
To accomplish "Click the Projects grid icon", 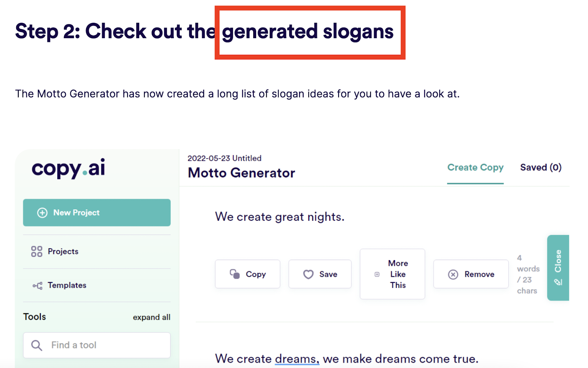I will pyautogui.click(x=37, y=252).
